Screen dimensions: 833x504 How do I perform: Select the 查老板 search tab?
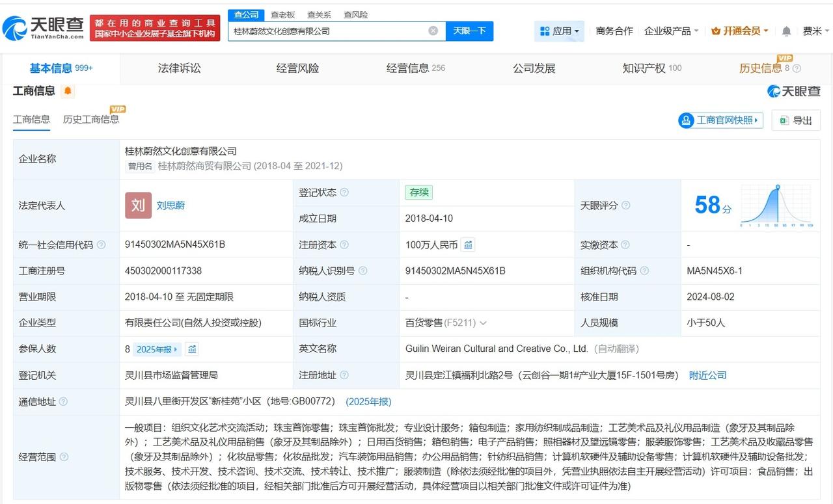tap(282, 14)
